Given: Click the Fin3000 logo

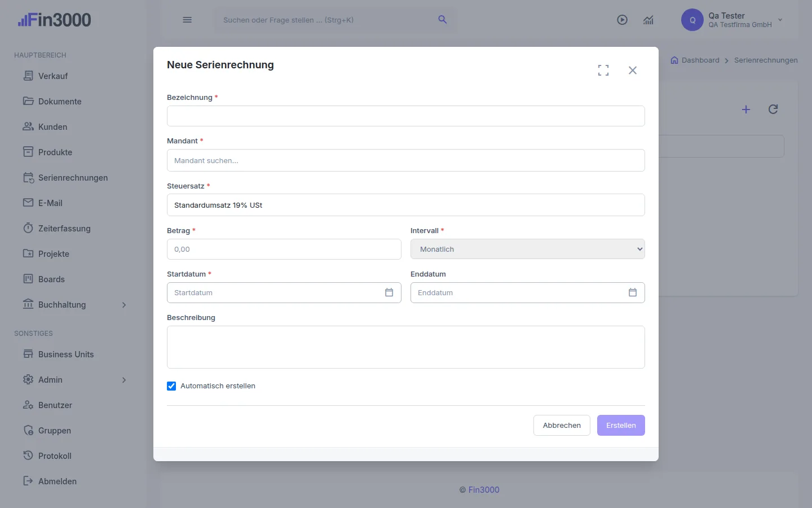Looking at the screenshot, I should (x=54, y=20).
